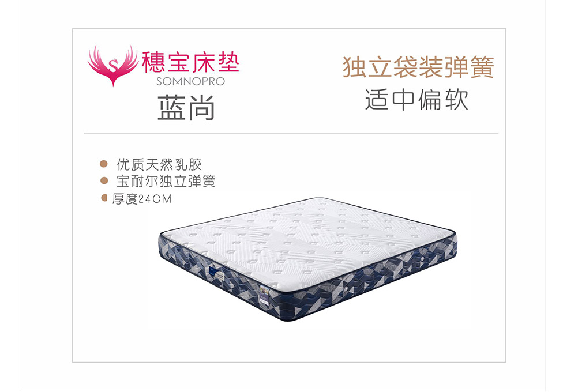This screenshot has width=563, height=392.
Task: Click the bullet dot beside 厚度24CM
Action: [104, 198]
